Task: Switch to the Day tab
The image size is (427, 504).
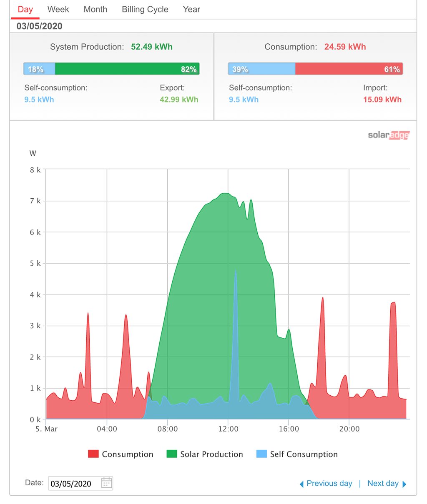Action: click(x=25, y=10)
